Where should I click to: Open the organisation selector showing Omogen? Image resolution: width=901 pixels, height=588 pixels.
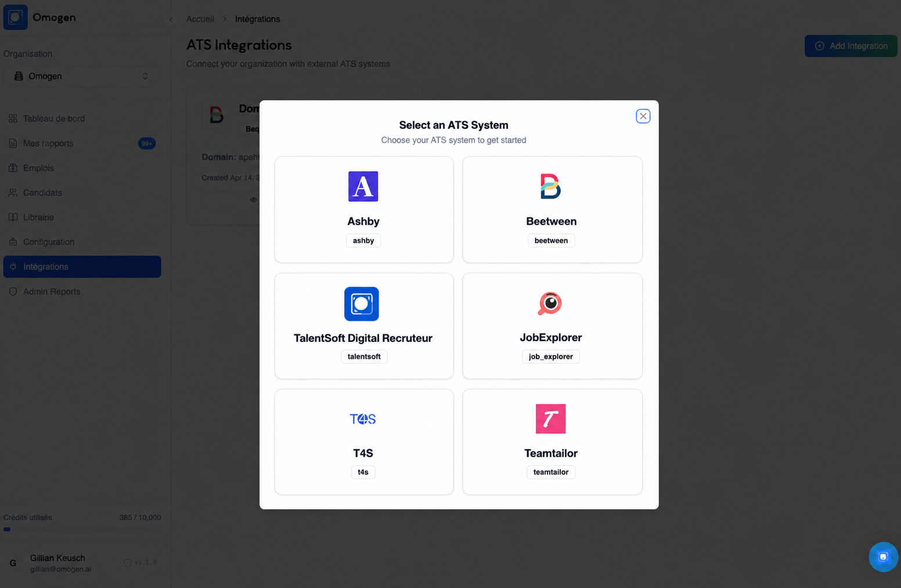82,76
